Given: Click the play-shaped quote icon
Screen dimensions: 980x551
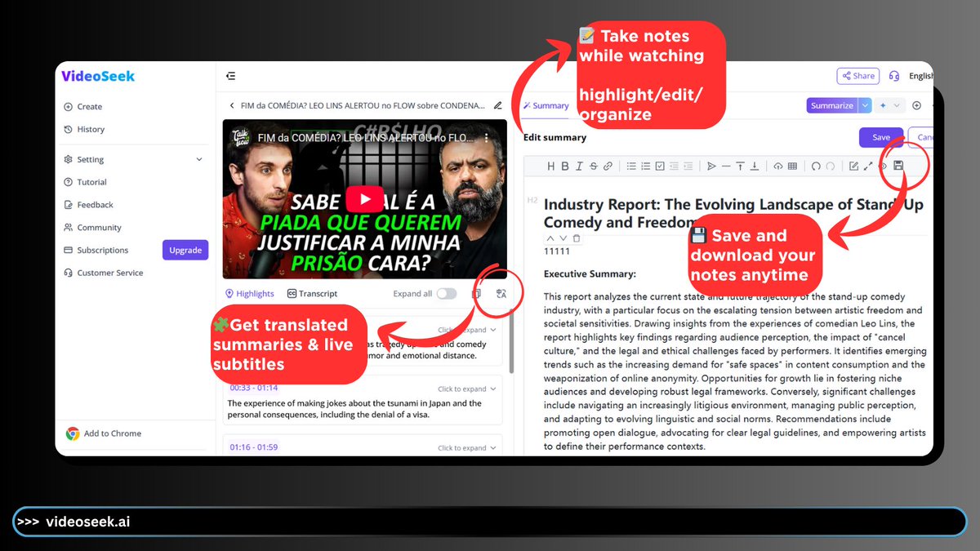Looking at the screenshot, I should tap(711, 167).
